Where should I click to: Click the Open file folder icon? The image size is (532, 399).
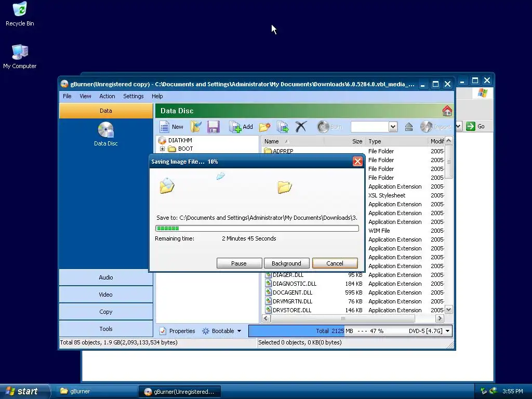coord(196,127)
